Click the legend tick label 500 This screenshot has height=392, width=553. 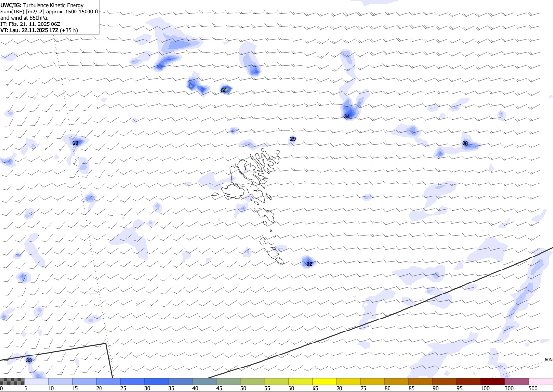point(533,388)
